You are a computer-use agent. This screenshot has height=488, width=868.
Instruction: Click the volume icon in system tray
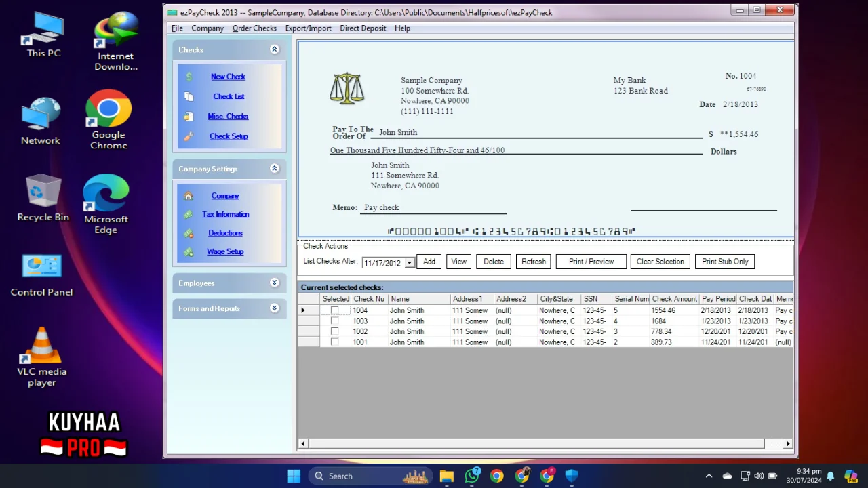coord(759,476)
